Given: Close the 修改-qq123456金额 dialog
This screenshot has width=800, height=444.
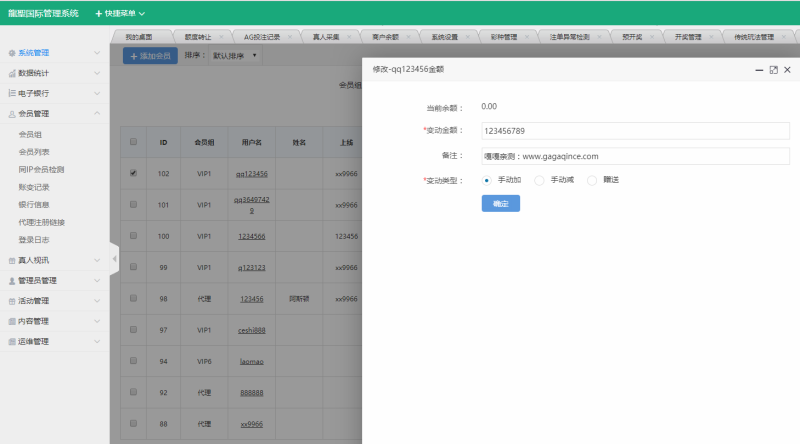Looking at the screenshot, I should (787, 70).
